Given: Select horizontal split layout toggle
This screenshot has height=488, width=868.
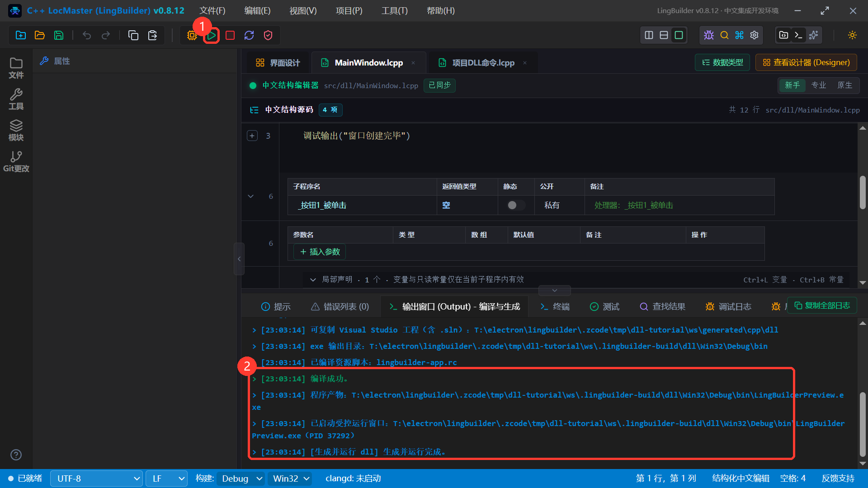Looking at the screenshot, I should click(664, 35).
